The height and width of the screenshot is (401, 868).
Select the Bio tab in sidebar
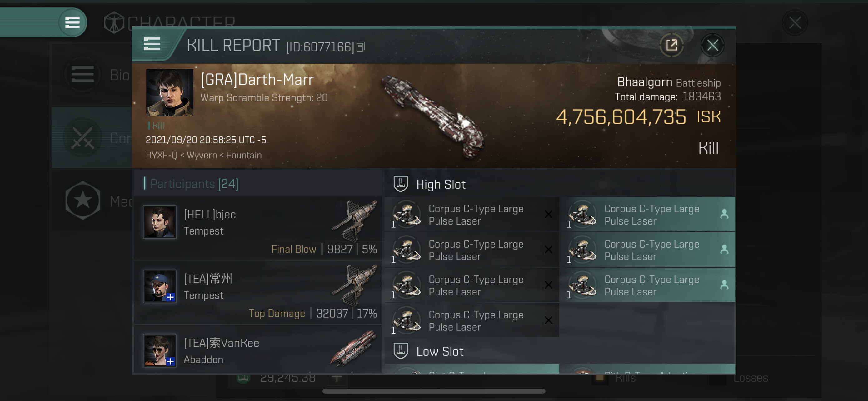[119, 75]
